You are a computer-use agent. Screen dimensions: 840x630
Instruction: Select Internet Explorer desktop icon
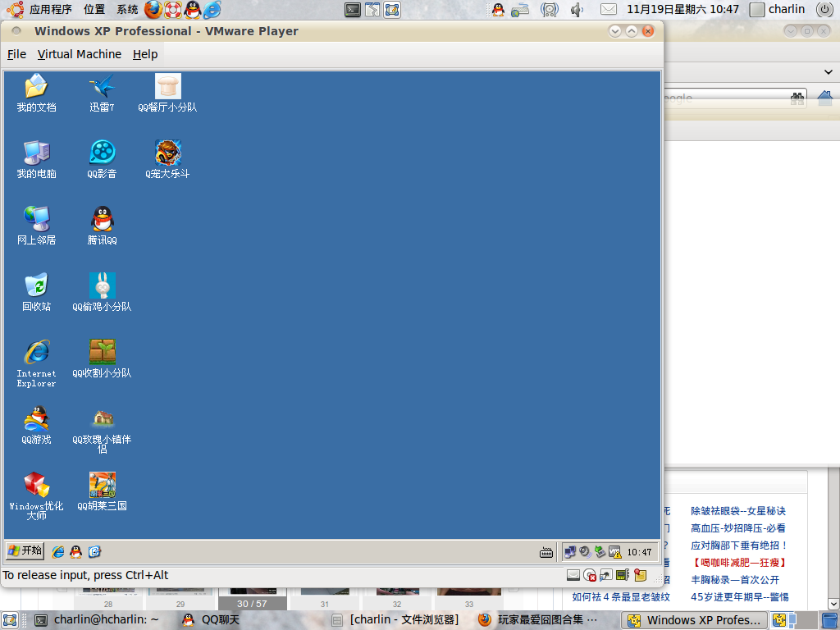[36, 363]
